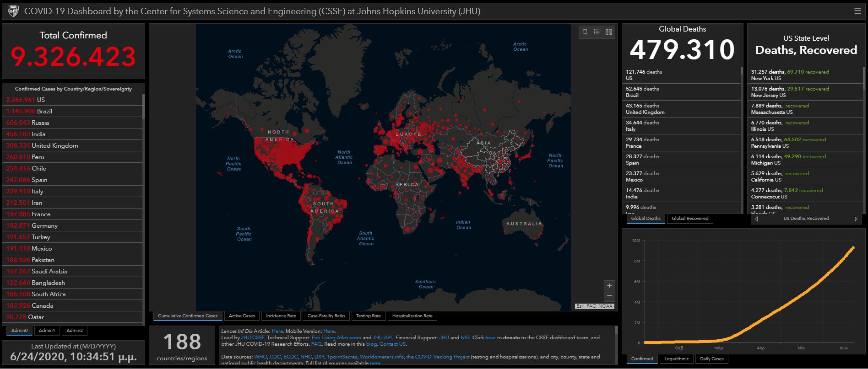Select the Global Deaths tab
The image size is (868, 369).
[x=646, y=219]
